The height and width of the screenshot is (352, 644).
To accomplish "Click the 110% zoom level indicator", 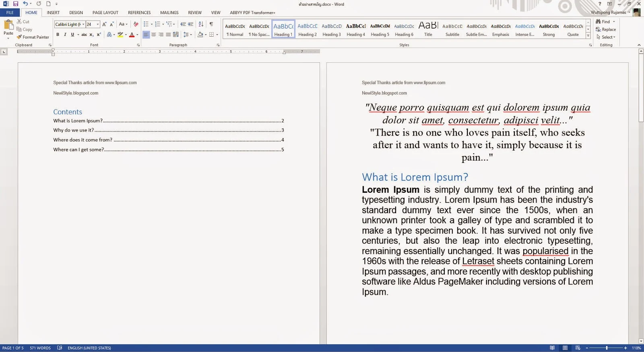I will 636,348.
